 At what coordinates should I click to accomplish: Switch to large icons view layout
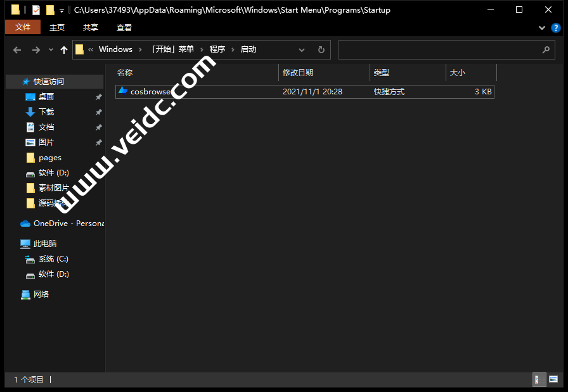553,379
